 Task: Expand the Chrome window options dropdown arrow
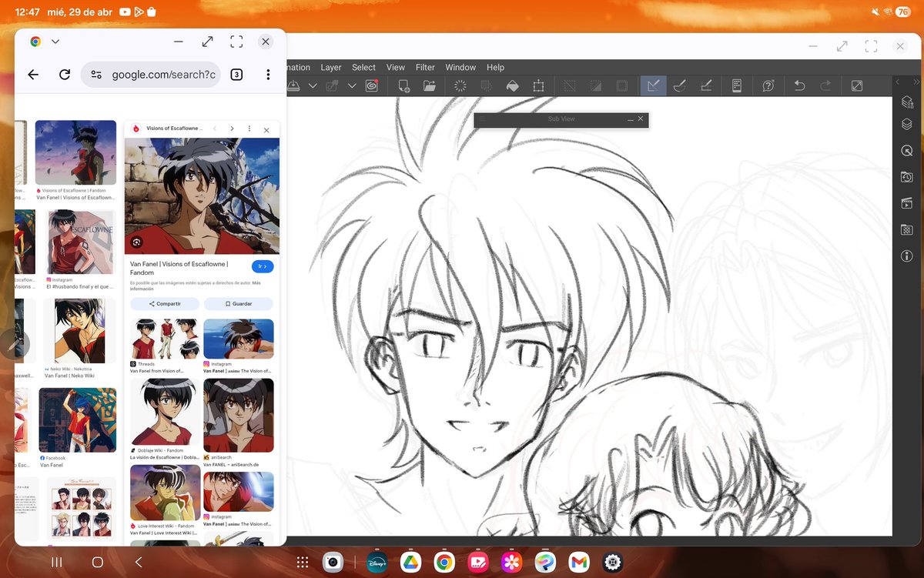coord(55,42)
